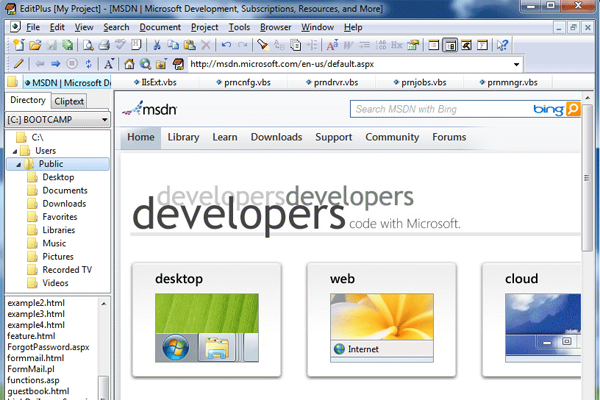Open the MSDN Forums link

[x=449, y=137]
